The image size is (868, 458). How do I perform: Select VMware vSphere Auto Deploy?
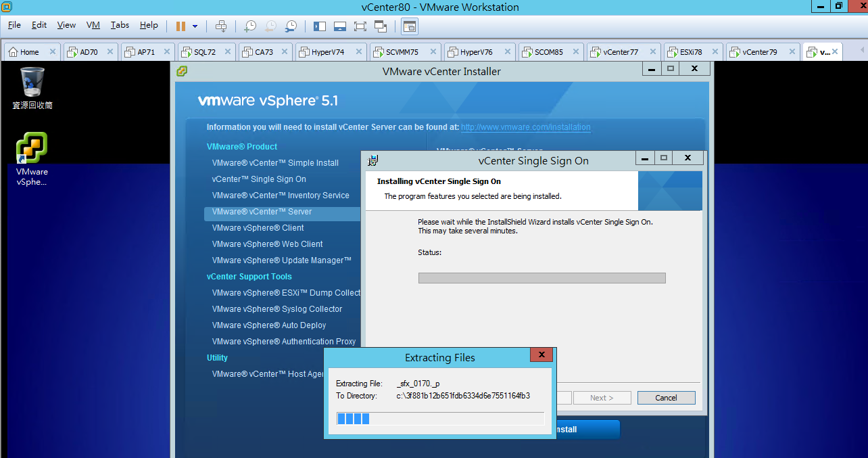click(269, 325)
